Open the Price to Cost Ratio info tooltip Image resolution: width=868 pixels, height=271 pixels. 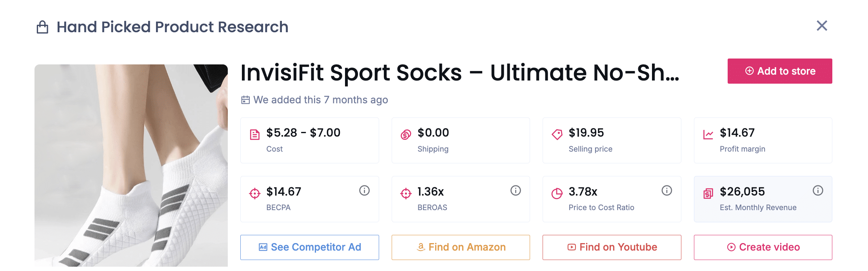point(666,191)
